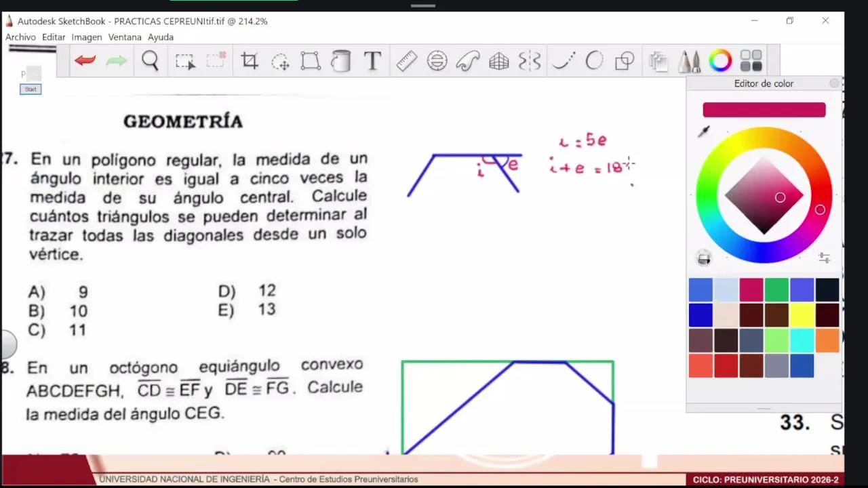Viewport: 868px width, 488px height.
Task: Click the small Start button
Action: (x=31, y=89)
